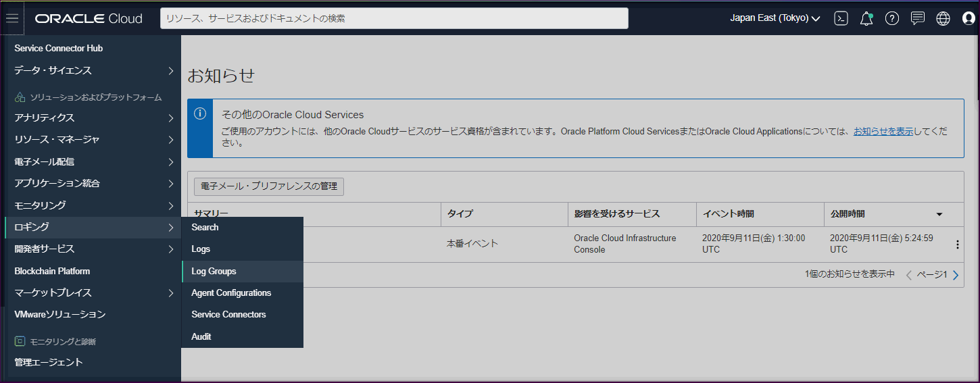
Task: Open Japan East (Tokyo) region dropdown
Action: coord(775,18)
